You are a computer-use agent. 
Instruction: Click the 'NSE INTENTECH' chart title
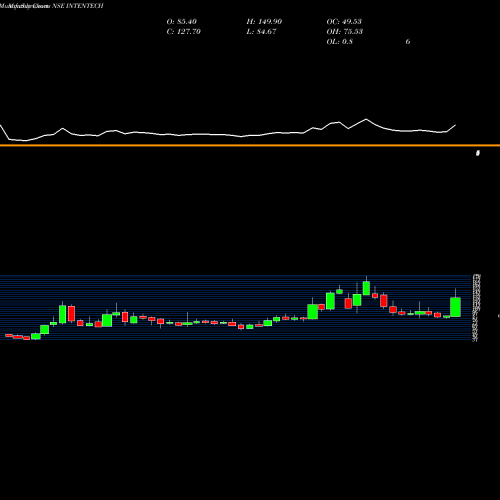(78, 6)
